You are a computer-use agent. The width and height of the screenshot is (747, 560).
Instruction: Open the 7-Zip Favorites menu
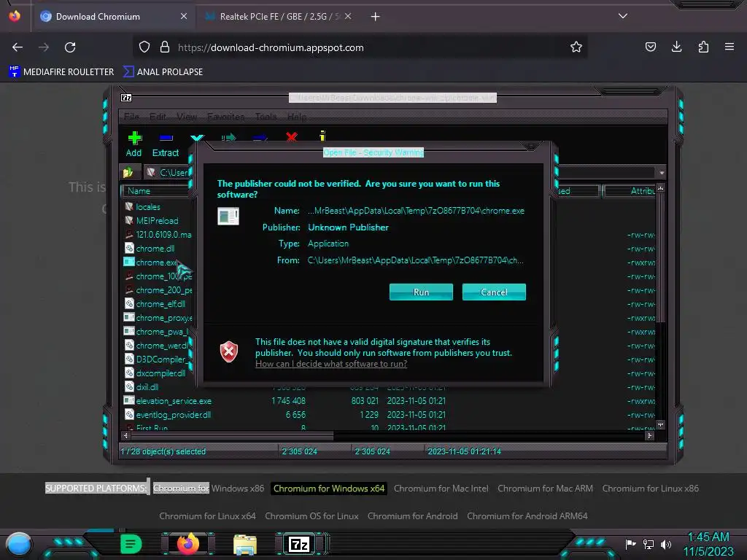226,117
